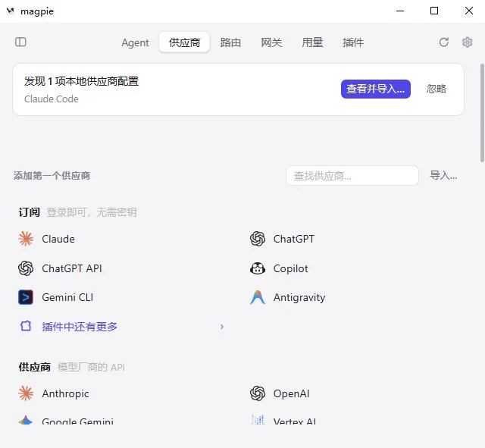Viewport: 485px width, 448px height.
Task: Click the magpie app logo in title bar
Action: [11, 11]
